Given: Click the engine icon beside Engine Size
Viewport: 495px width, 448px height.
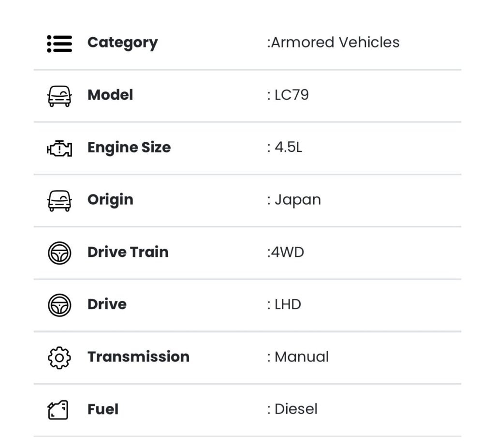Looking at the screenshot, I should click(59, 148).
